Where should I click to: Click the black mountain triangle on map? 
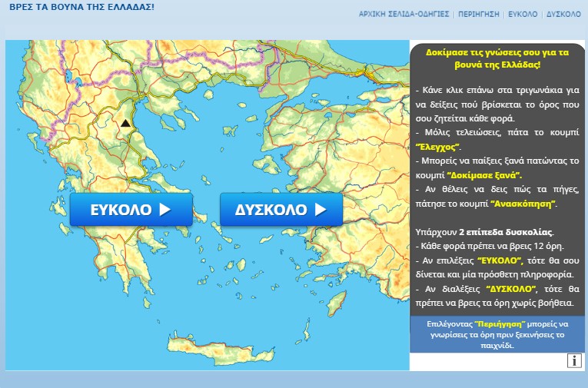pyautogui.click(x=125, y=123)
